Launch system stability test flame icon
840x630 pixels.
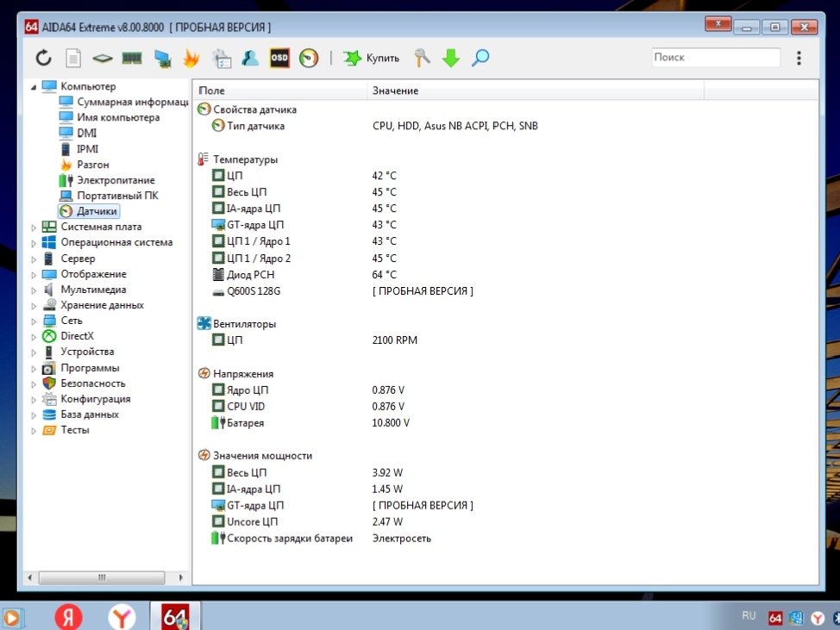(191, 59)
